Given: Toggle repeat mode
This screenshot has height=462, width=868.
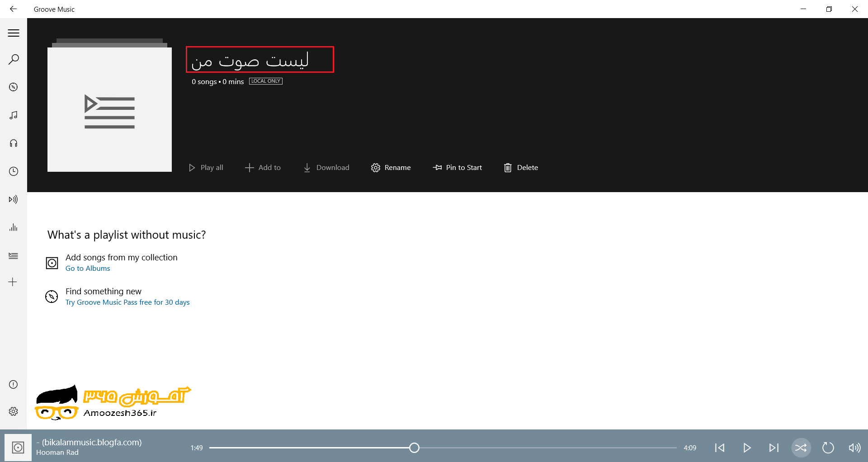Looking at the screenshot, I should pyautogui.click(x=828, y=448).
